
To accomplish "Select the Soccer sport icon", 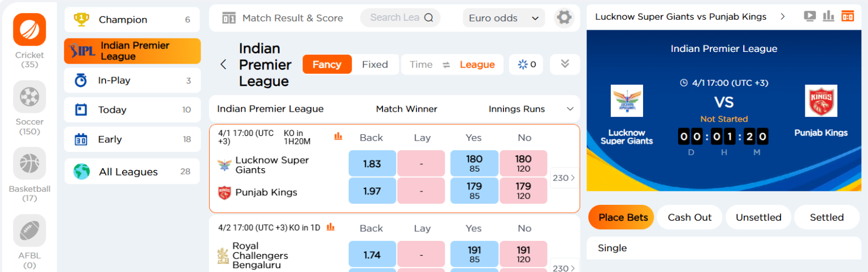I will [29, 96].
